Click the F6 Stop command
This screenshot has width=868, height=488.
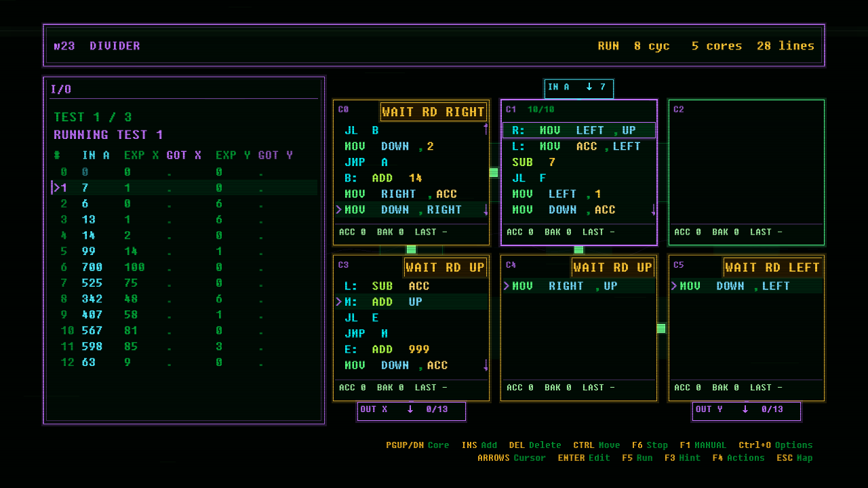(650, 445)
